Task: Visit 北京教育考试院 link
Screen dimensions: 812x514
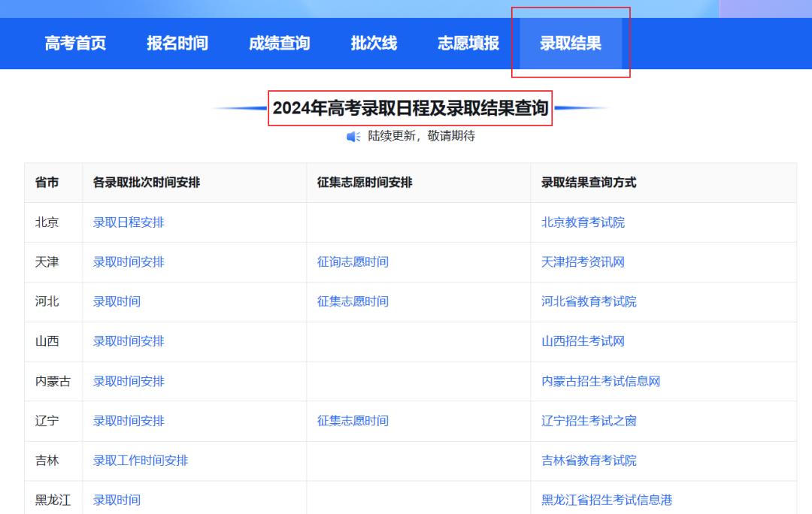Action: pos(583,222)
